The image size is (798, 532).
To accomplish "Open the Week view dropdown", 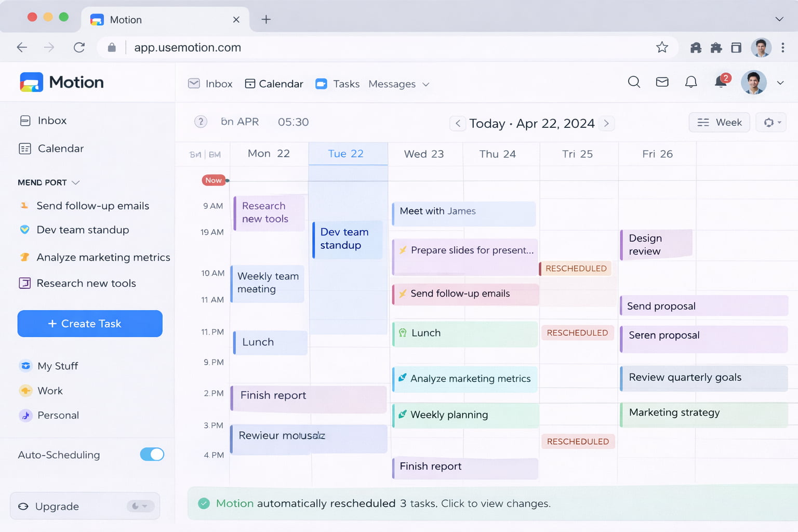I will coord(720,123).
